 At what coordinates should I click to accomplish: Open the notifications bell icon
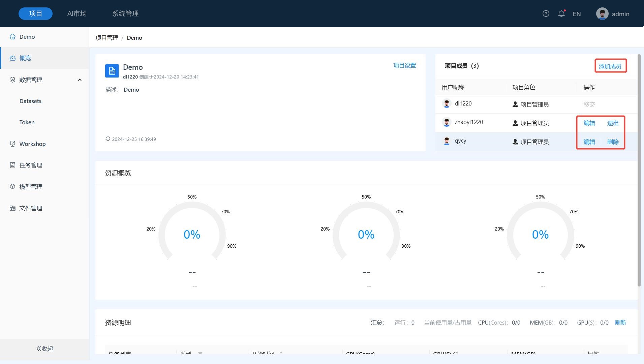561,13
